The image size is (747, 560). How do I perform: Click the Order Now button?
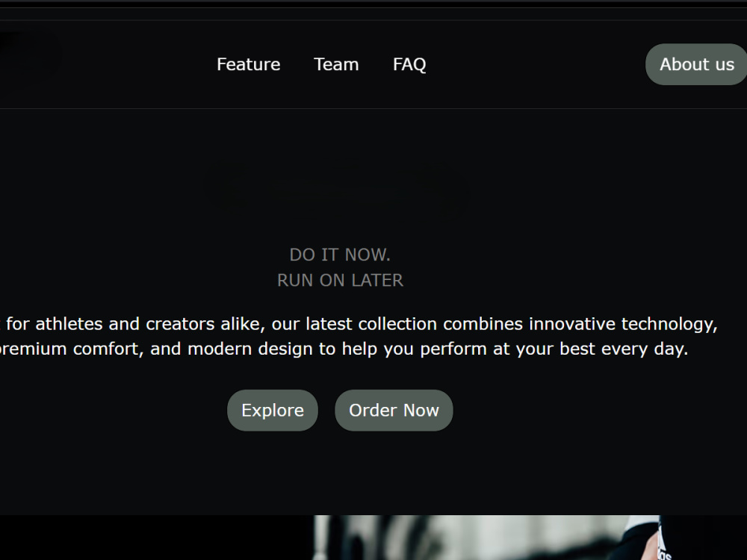pos(394,410)
